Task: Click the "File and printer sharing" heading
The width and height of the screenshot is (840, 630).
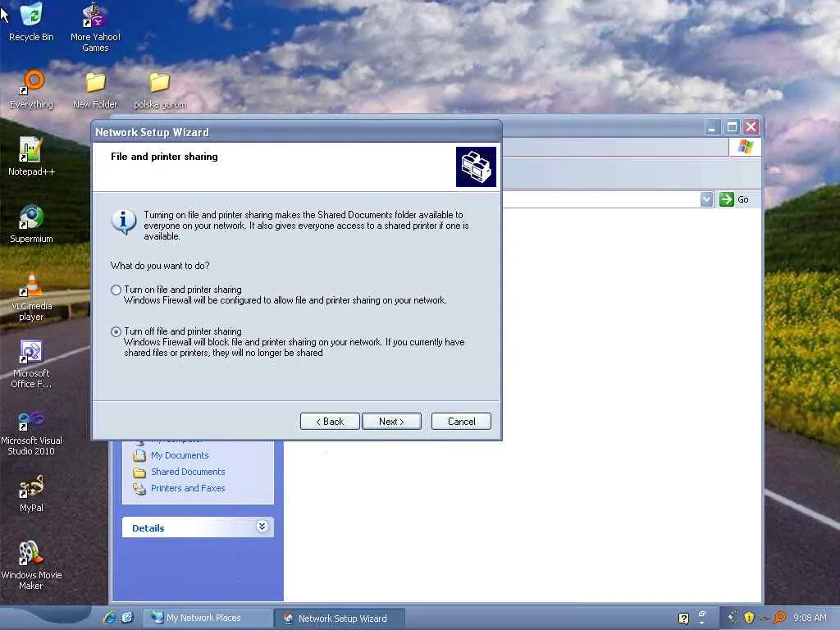Action: pos(164,157)
